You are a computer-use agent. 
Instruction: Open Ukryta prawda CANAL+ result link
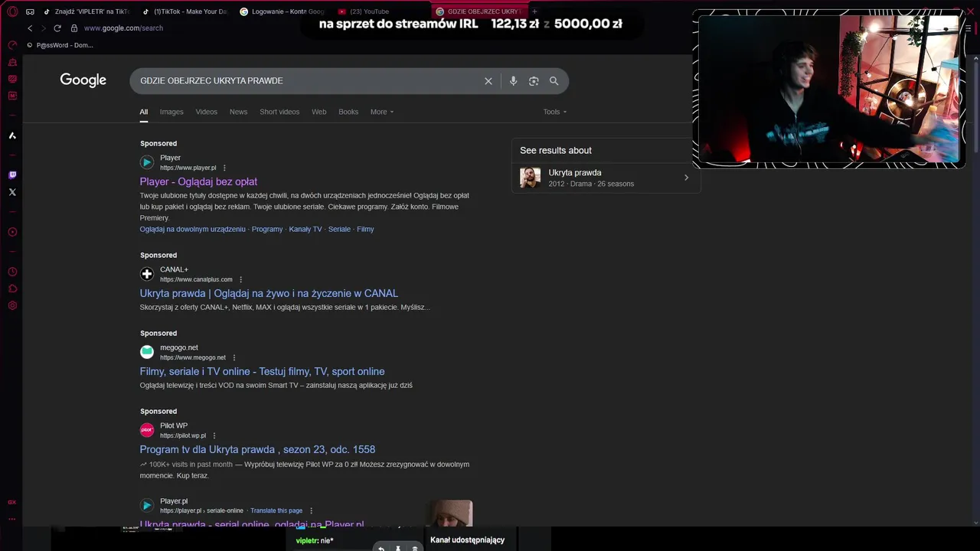click(x=269, y=293)
